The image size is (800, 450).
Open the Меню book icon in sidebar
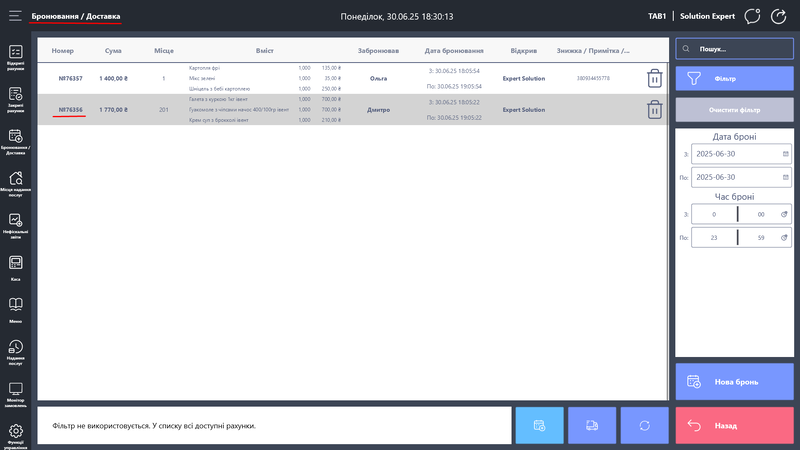pos(16,308)
